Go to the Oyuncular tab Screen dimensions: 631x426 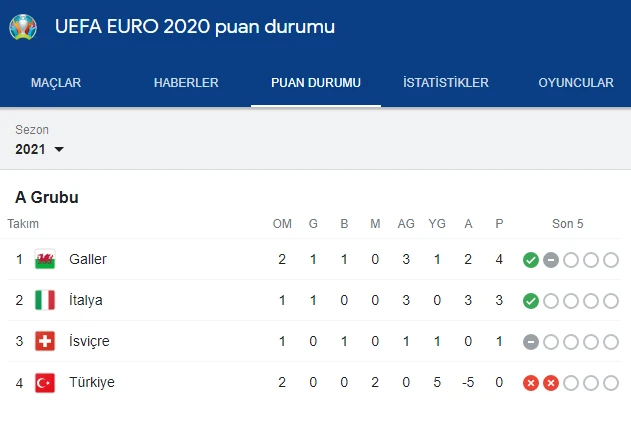tap(576, 83)
